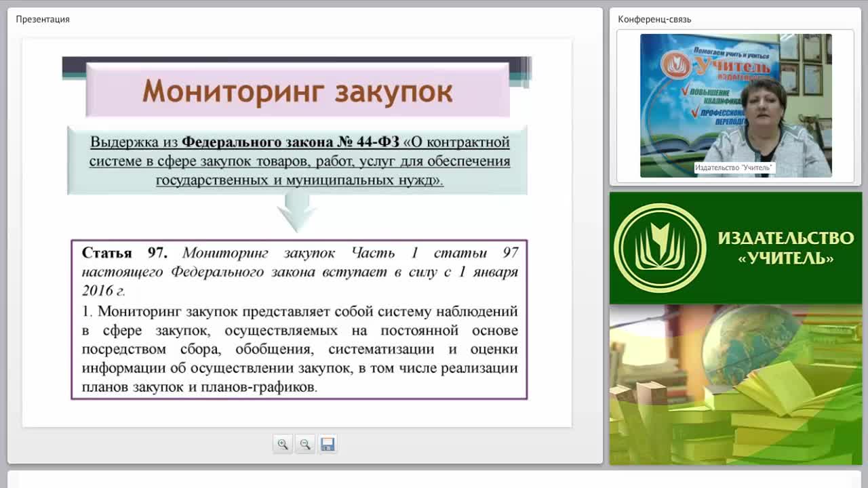The image size is (868, 488).
Task: Click the downward arrow shape on the slide
Action: (296, 212)
